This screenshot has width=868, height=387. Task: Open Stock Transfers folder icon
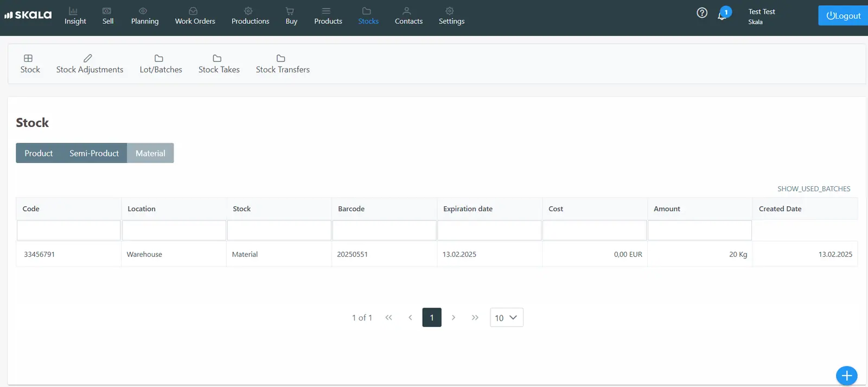[281, 58]
